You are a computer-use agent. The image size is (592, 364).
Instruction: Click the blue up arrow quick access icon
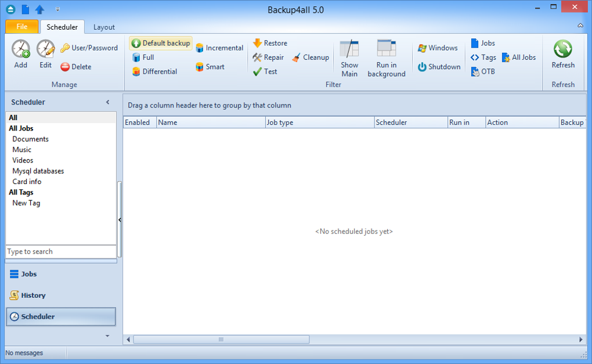coord(39,9)
